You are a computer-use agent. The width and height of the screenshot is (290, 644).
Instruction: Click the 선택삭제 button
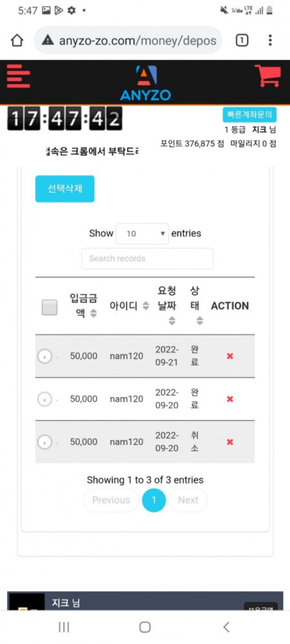pyautogui.click(x=65, y=189)
